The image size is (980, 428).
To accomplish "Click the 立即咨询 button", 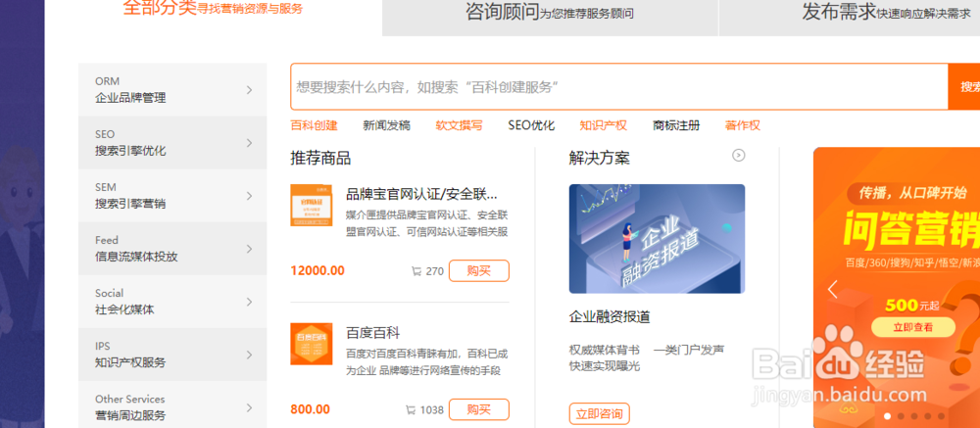I will (600, 413).
